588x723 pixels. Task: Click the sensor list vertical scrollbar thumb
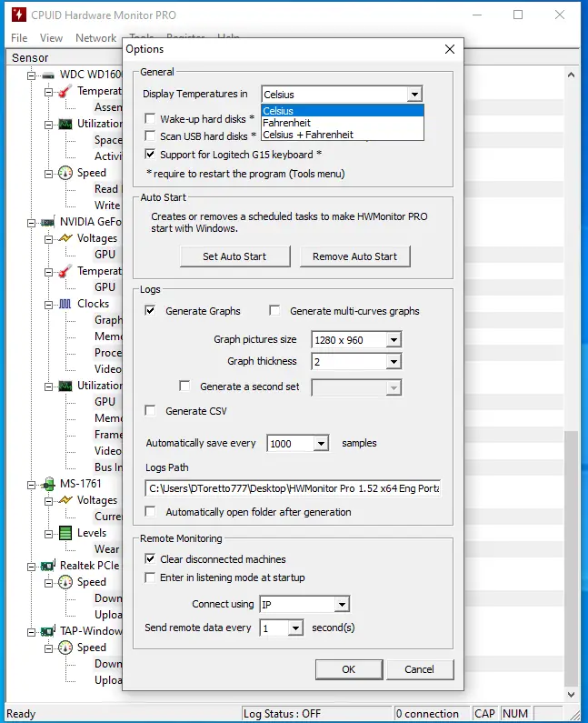[x=571, y=558]
